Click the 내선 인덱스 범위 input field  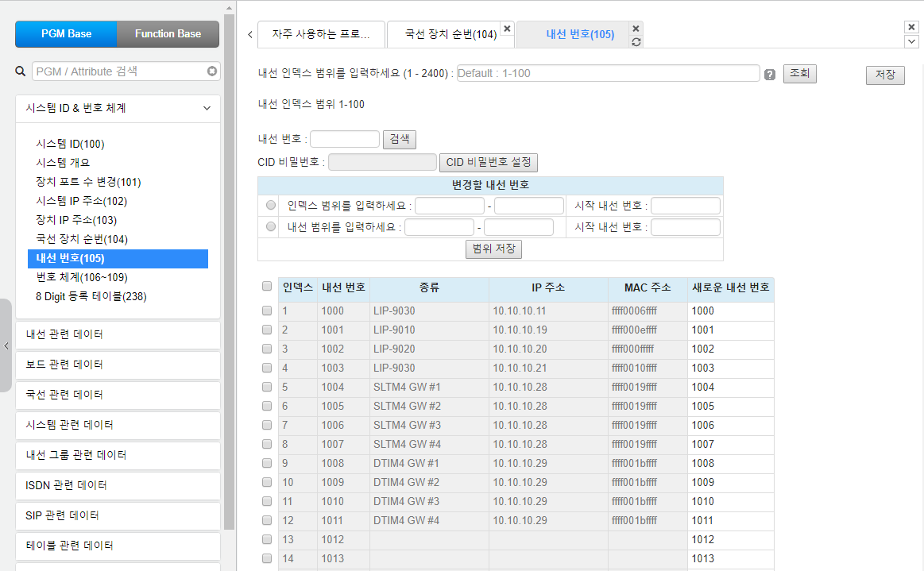tap(608, 74)
